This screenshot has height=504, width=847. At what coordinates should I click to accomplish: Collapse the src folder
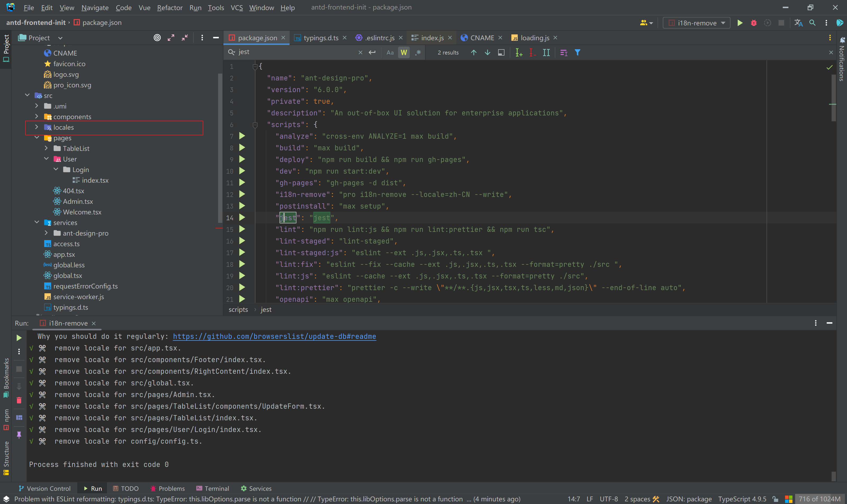click(x=27, y=96)
